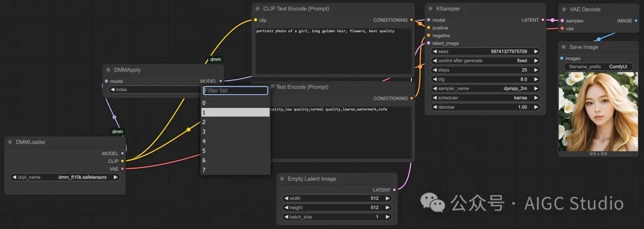This screenshot has height=229, width=644.
Task: Select index 1 in the filter list
Action: [x=236, y=113]
